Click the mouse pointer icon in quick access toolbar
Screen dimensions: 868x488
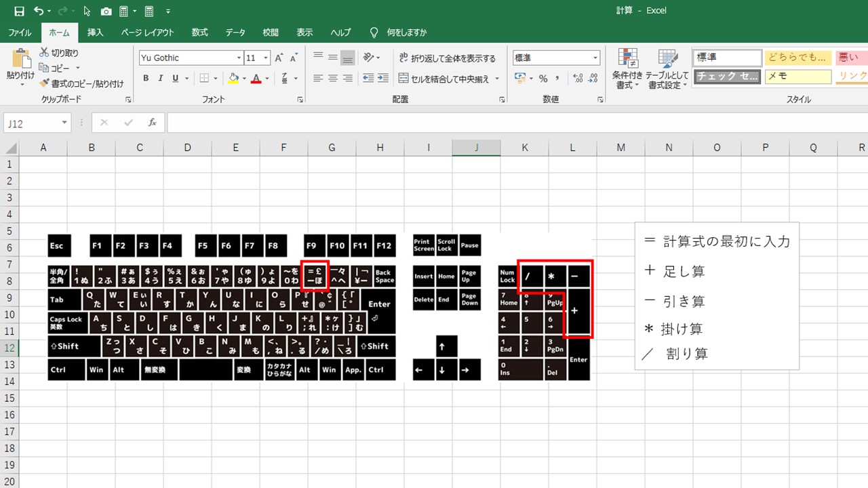(x=87, y=11)
